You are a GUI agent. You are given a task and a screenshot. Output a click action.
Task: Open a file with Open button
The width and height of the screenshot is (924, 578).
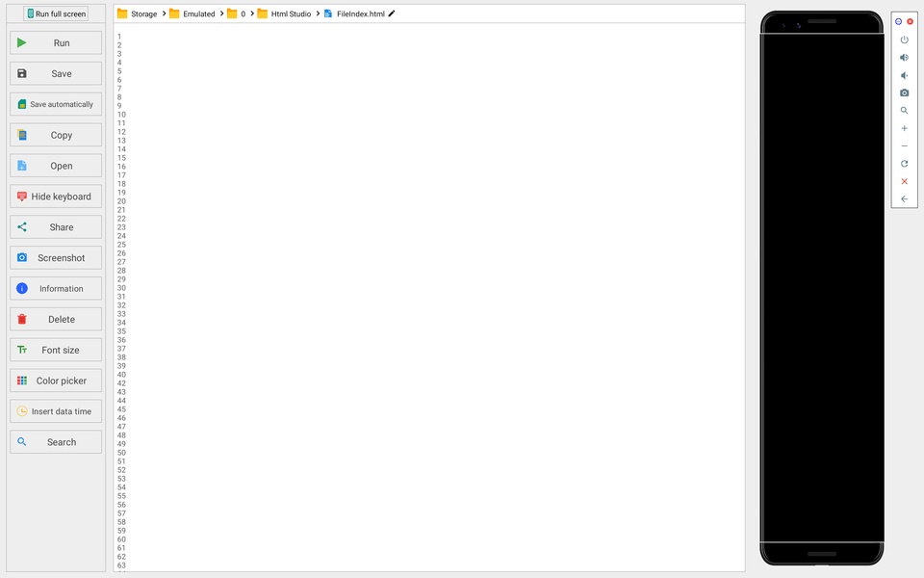pos(56,166)
